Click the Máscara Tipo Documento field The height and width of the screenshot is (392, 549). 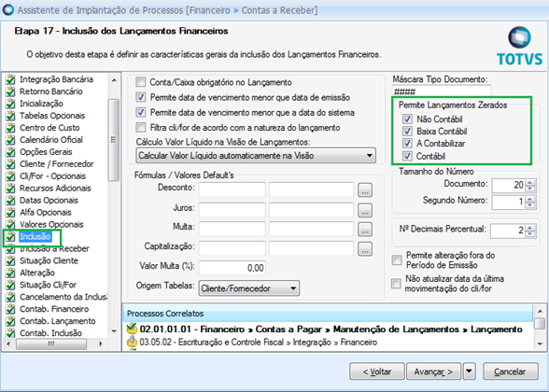point(442,91)
